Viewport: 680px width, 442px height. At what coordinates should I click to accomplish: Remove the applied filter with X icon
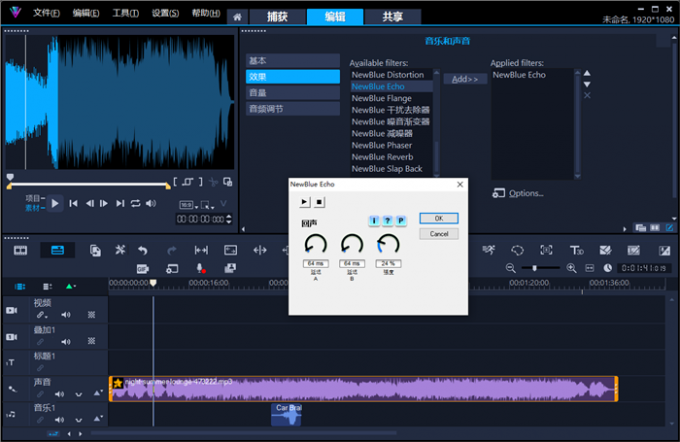point(587,96)
